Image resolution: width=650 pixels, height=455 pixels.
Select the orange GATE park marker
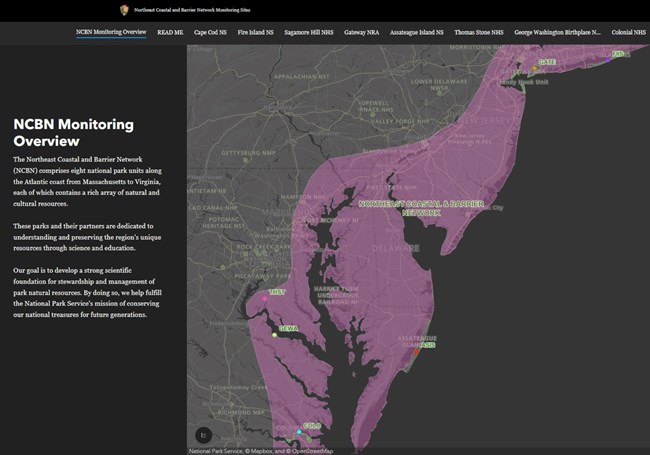[x=534, y=68]
